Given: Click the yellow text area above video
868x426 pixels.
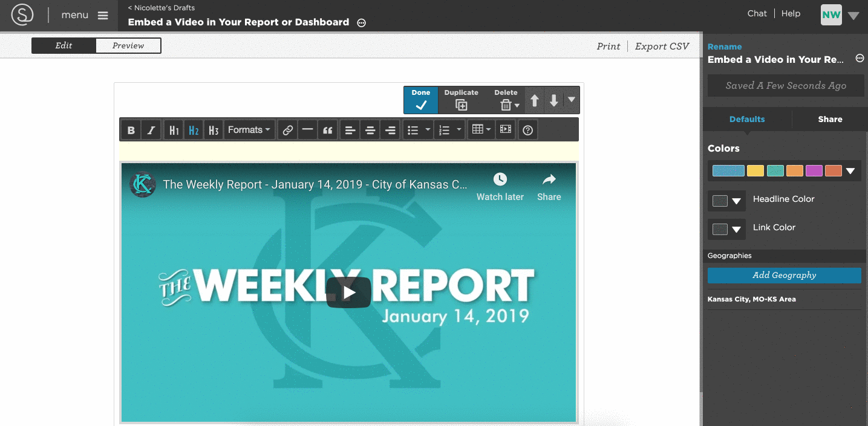Looking at the screenshot, I should (x=349, y=151).
